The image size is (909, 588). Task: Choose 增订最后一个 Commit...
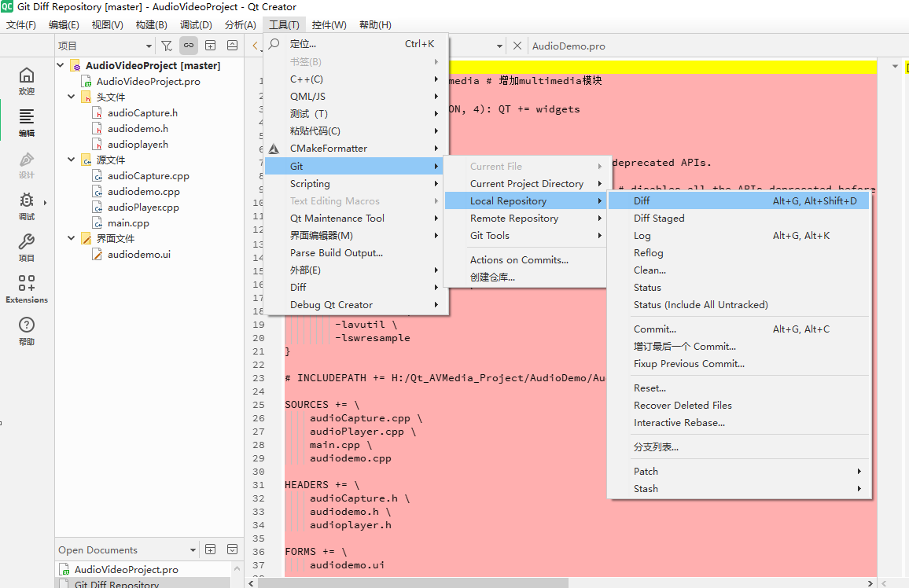(x=740, y=347)
